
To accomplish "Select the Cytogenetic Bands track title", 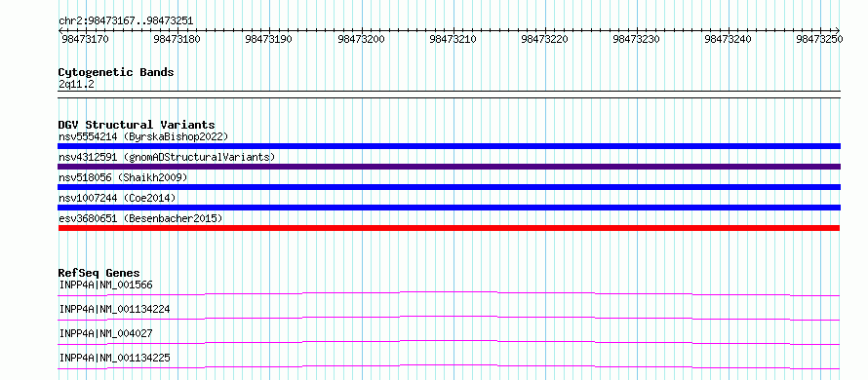I will (x=116, y=72).
